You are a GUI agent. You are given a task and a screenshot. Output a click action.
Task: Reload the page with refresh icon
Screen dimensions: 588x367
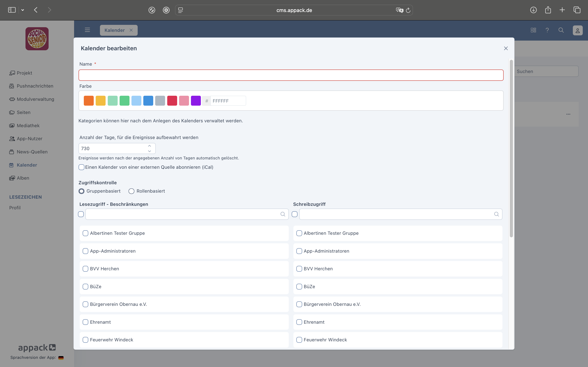pos(408,10)
